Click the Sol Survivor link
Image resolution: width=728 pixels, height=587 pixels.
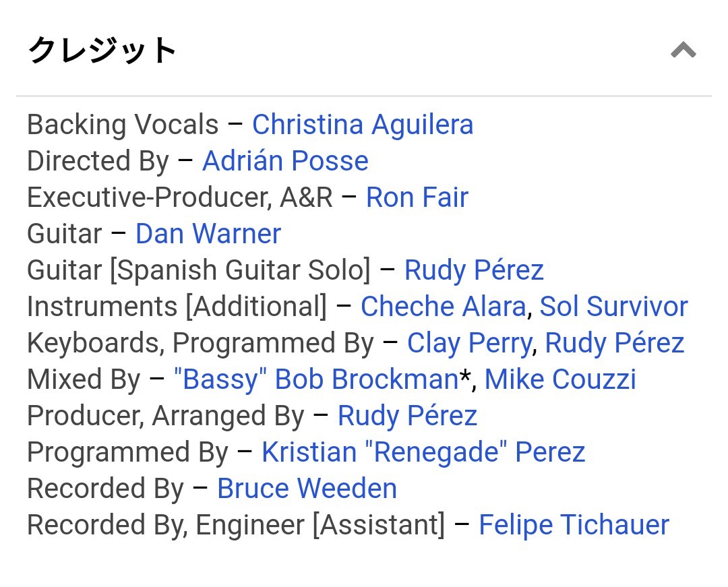click(x=613, y=306)
